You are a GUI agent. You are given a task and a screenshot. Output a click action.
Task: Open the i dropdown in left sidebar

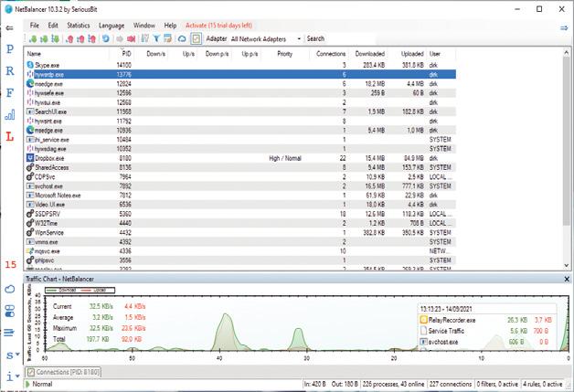[x=13, y=376]
